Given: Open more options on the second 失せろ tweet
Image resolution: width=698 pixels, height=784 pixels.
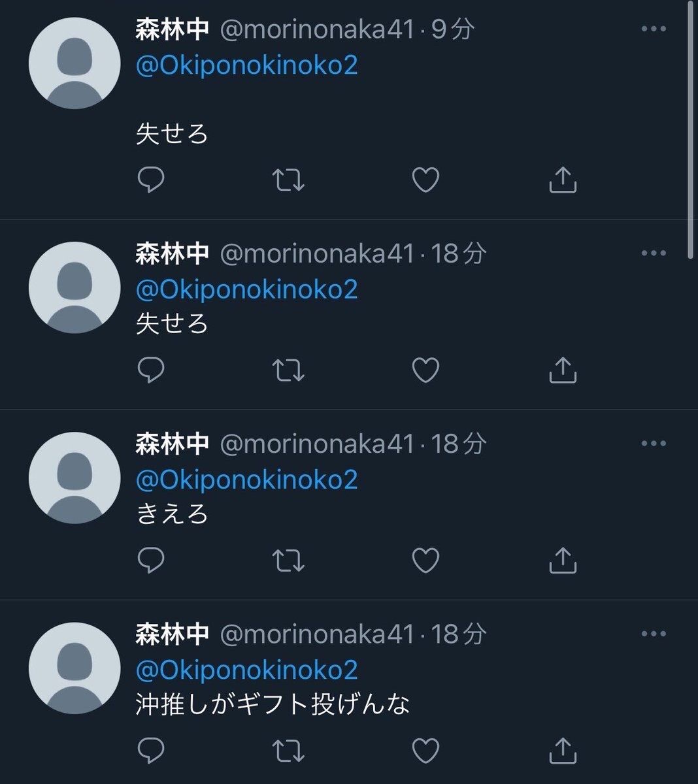Looking at the screenshot, I should 654,253.
